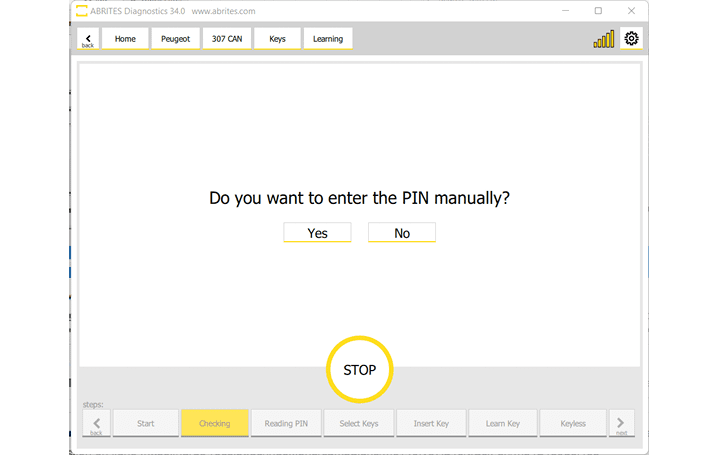The image size is (719, 455).
Task: Click the settings gear icon
Action: 631,39
